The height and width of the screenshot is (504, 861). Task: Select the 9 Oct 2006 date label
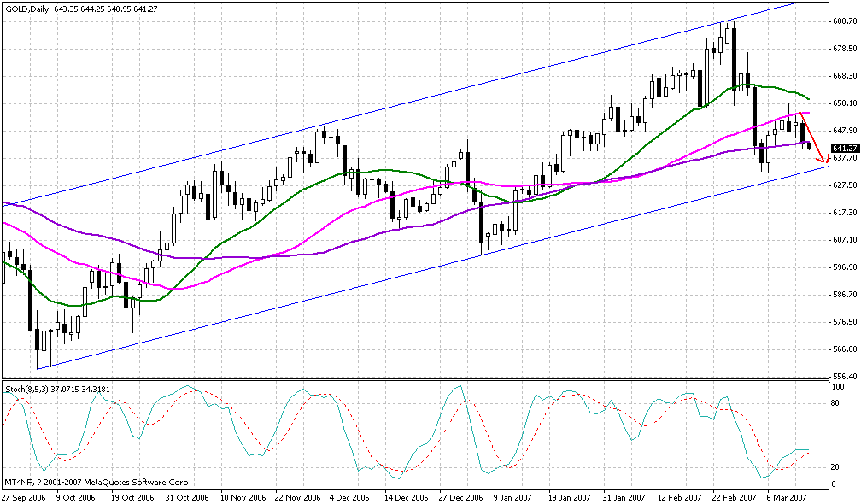pos(76,497)
